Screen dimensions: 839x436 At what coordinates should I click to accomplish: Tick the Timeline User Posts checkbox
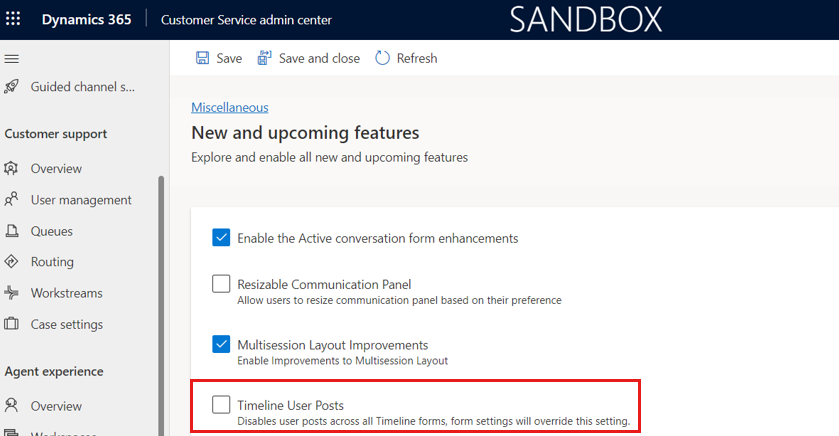[x=221, y=404]
